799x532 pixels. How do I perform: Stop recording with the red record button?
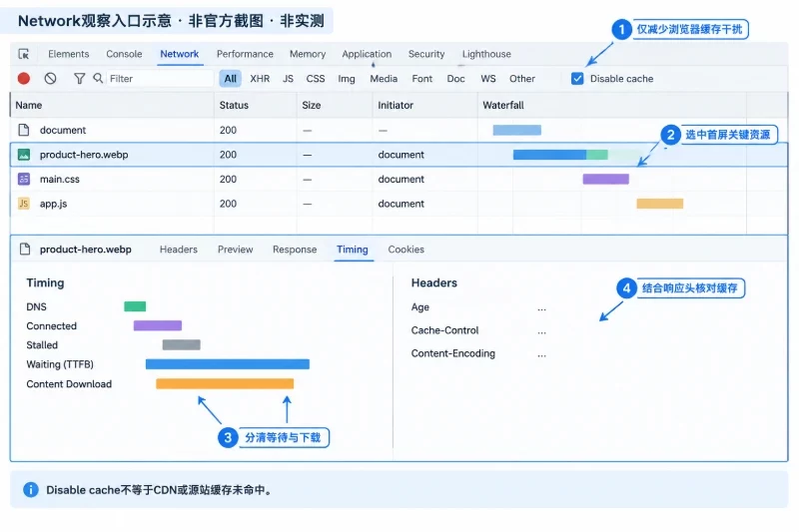[23, 79]
